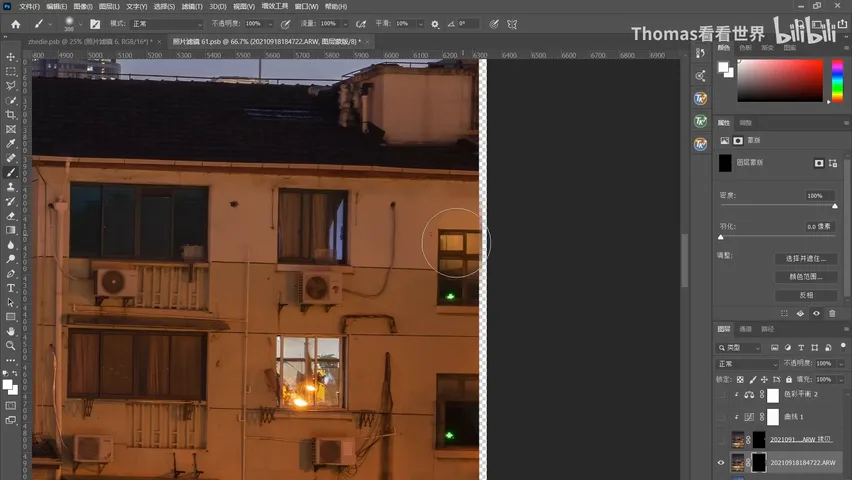852x480 pixels.
Task: Select the Rectangular Marquee tool
Action: pyautogui.click(x=11, y=71)
